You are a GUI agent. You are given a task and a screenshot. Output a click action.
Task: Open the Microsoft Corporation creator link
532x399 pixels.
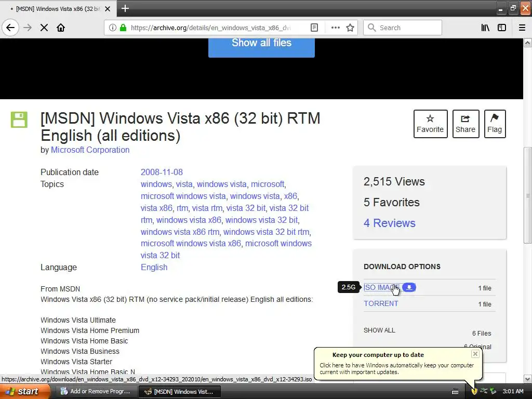point(90,150)
